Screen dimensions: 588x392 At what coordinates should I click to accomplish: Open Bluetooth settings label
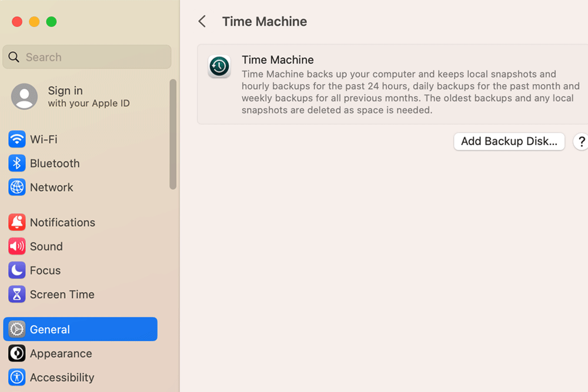point(55,163)
